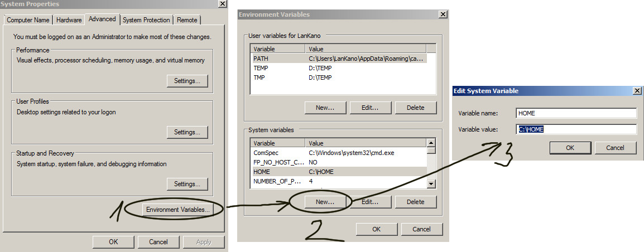644x252 pixels.
Task: Delete the selected user variable
Action: tap(415, 108)
